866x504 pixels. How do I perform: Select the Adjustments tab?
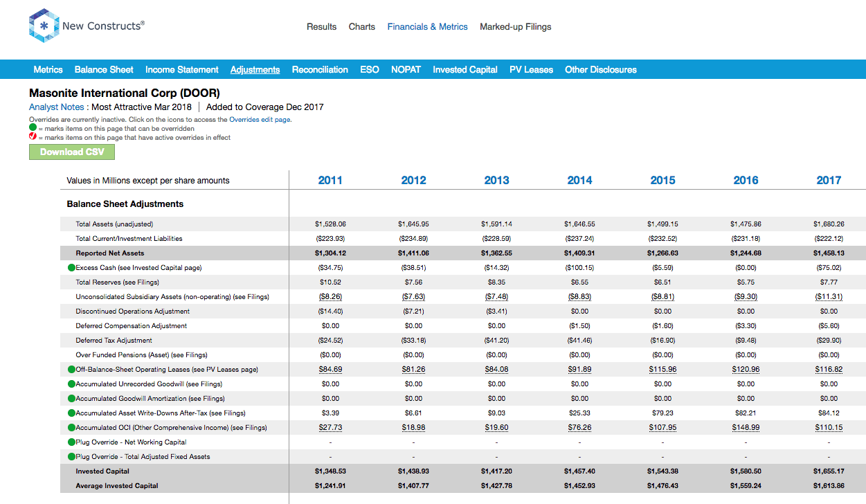coord(255,69)
